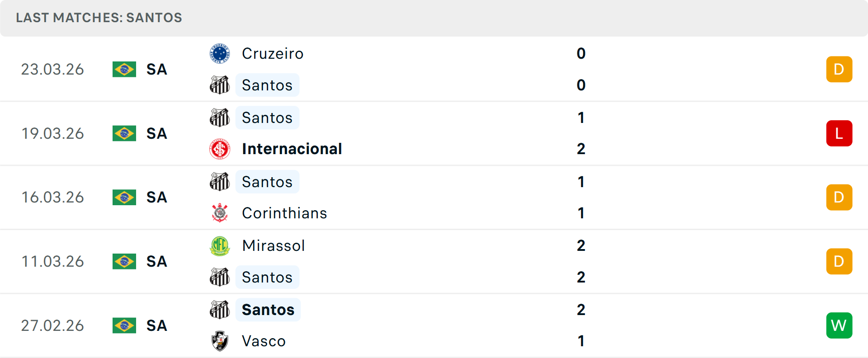The width and height of the screenshot is (868, 358).
Task: Click Brazil flag for the 23.03.26 match
Action: click(x=124, y=70)
